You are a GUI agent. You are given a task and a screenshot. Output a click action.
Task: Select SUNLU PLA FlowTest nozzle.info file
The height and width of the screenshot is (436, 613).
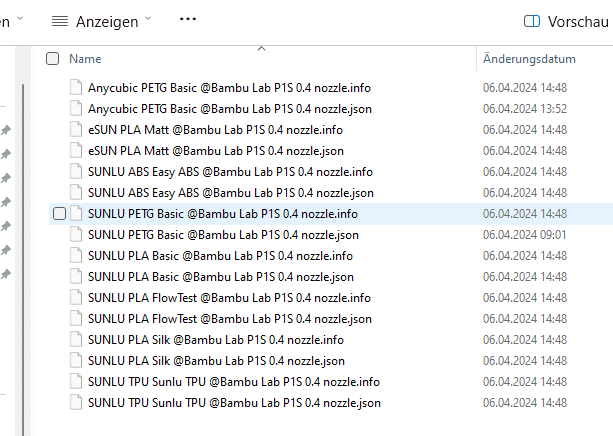[229, 298]
